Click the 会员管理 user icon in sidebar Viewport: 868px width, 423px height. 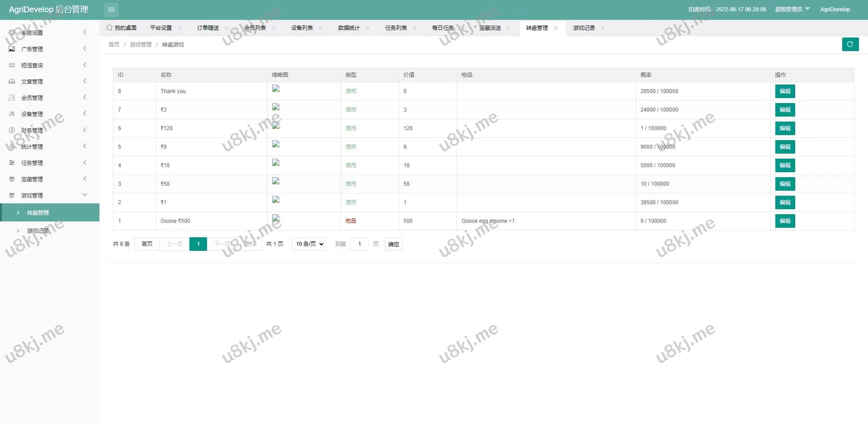coord(12,98)
